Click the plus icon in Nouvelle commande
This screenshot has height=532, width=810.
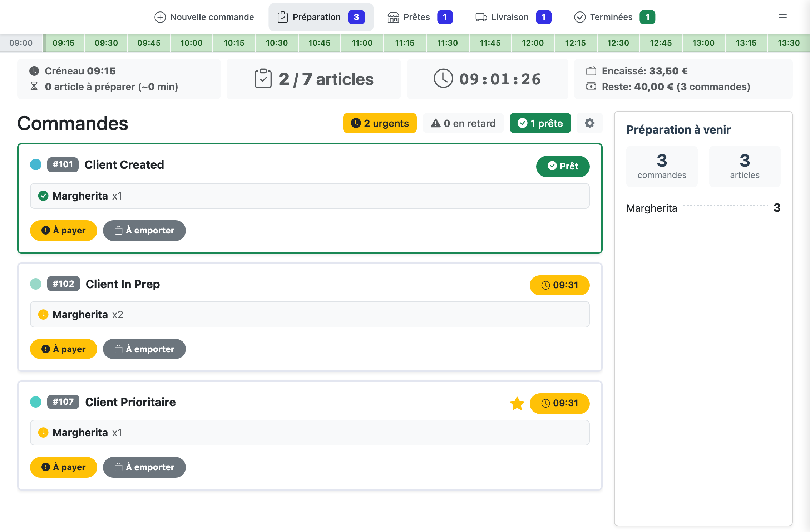[x=160, y=17]
